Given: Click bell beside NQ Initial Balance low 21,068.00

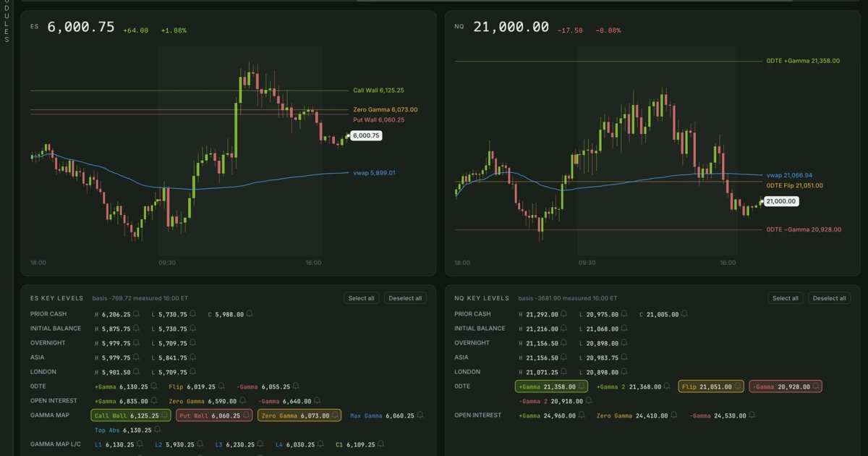Looking at the screenshot, I should coord(624,329).
